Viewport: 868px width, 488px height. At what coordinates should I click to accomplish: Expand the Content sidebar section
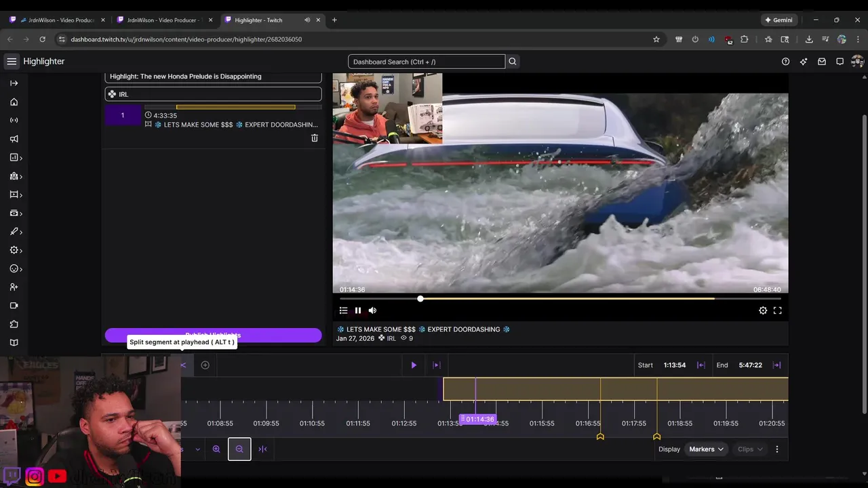[x=15, y=195]
